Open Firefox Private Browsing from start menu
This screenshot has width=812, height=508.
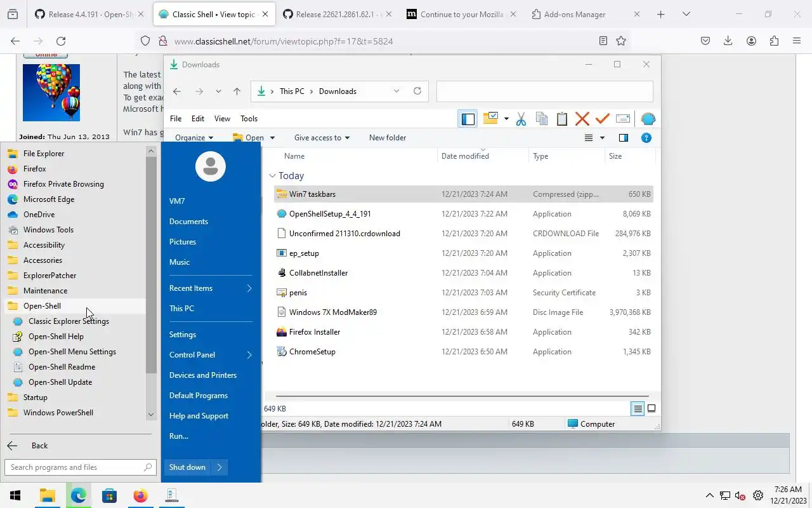pos(75,184)
